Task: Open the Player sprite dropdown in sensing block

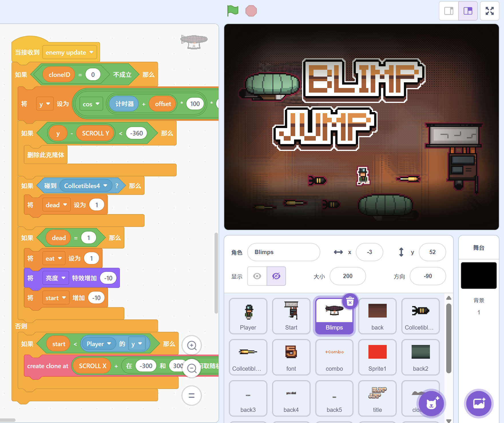Action: point(99,344)
